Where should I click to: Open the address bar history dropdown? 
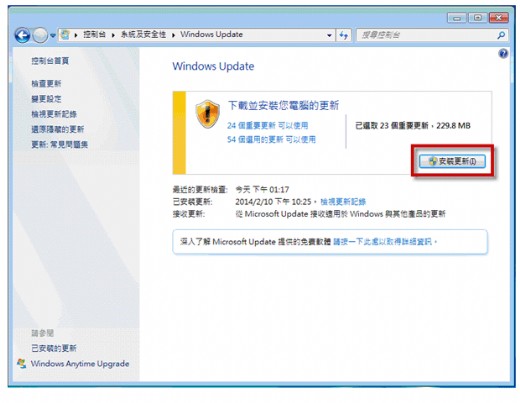tap(329, 35)
